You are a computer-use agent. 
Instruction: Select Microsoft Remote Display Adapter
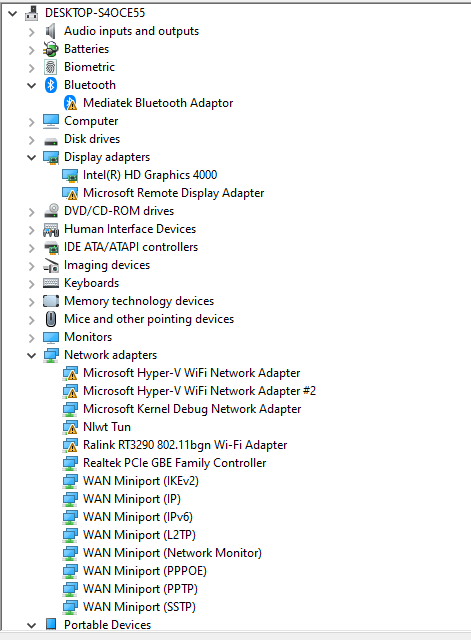coord(173,193)
